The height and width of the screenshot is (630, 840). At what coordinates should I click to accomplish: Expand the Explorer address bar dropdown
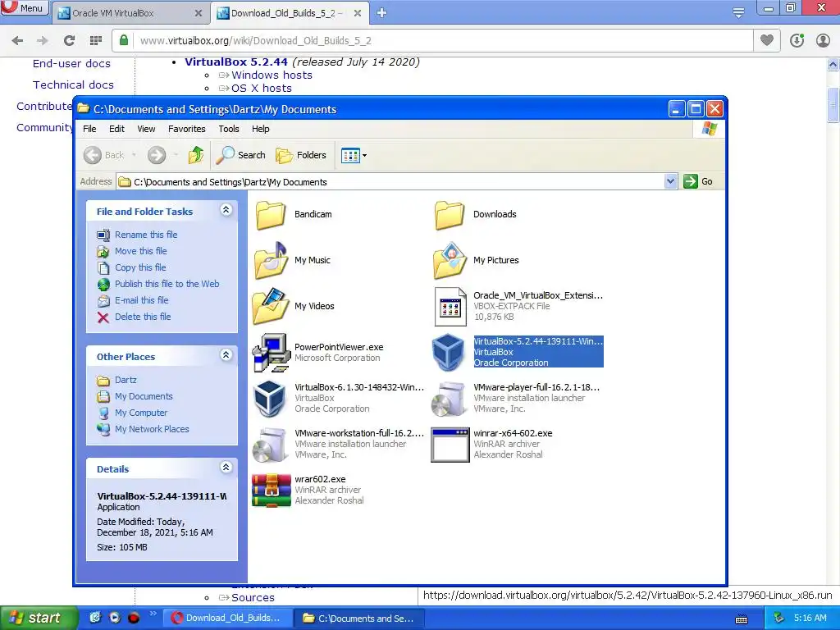[x=670, y=181]
